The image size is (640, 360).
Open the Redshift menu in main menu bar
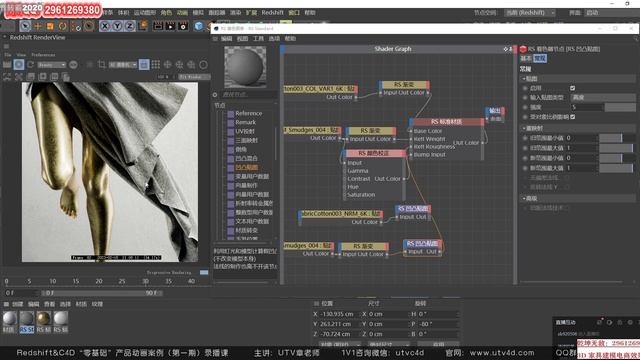pyautogui.click(x=272, y=13)
